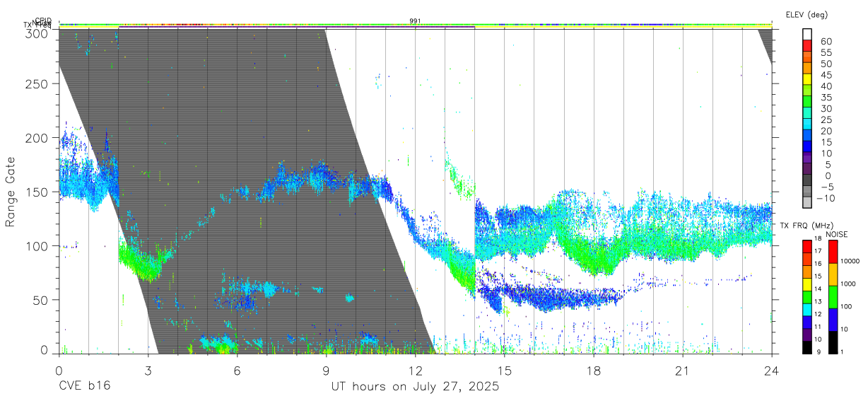This screenshot has width=868, height=401.
Task: Click the 1 label on NOISE legend
Action: tap(843, 352)
